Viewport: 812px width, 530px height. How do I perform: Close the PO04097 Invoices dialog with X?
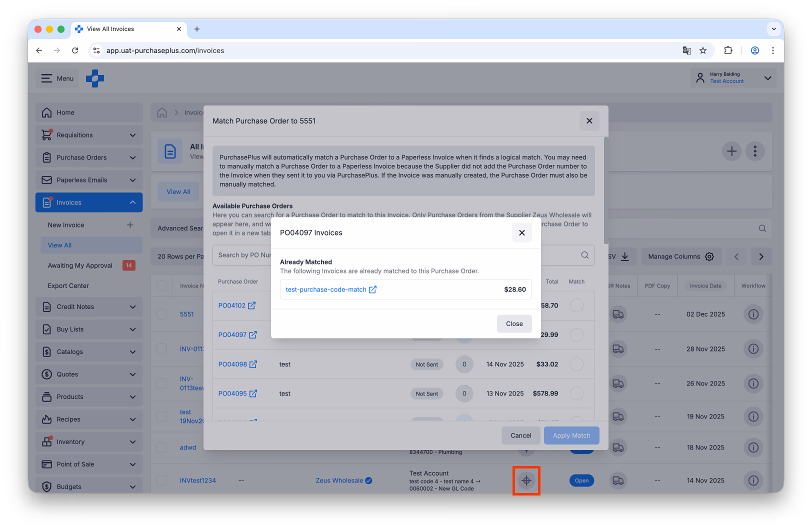522,233
